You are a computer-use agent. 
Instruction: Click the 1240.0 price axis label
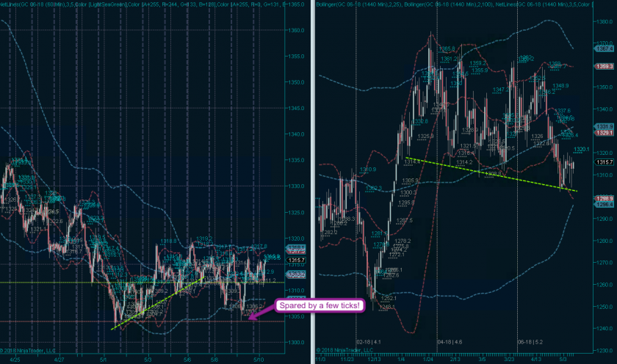tap(605, 328)
